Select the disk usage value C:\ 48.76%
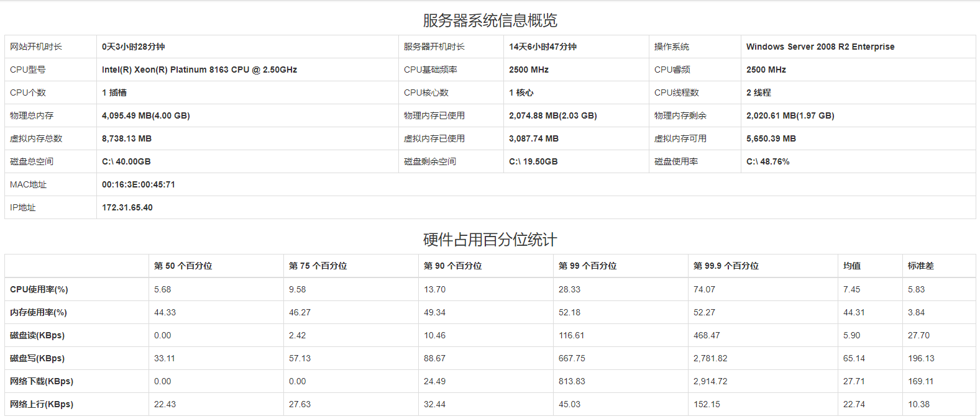This screenshot has width=980, height=419. pyautogui.click(x=768, y=161)
